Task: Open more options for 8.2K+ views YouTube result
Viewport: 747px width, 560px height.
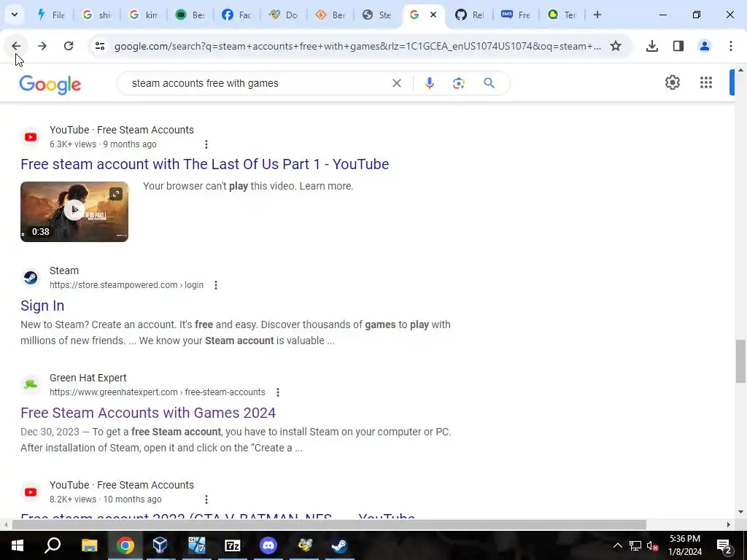Action: click(206, 499)
